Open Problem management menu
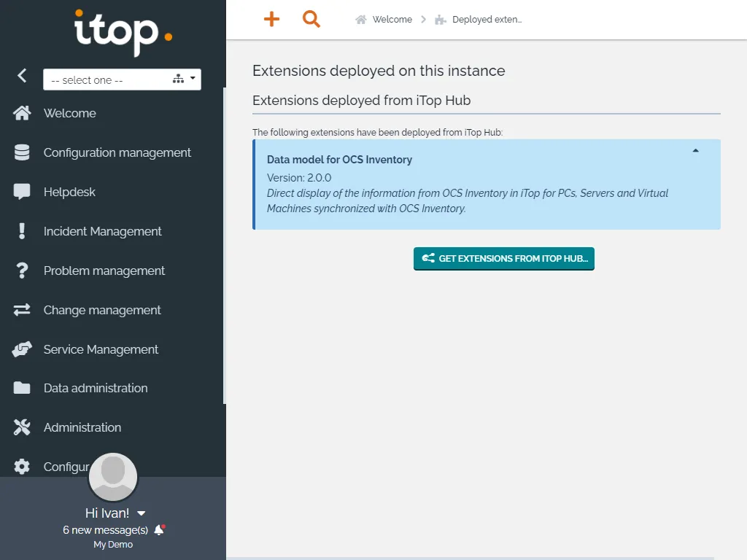The image size is (747, 560). tap(104, 271)
